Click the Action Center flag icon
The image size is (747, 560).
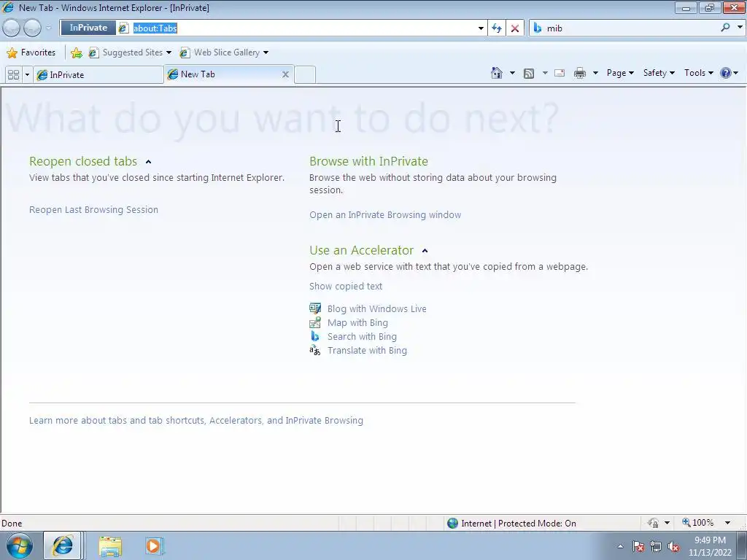pos(638,547)
